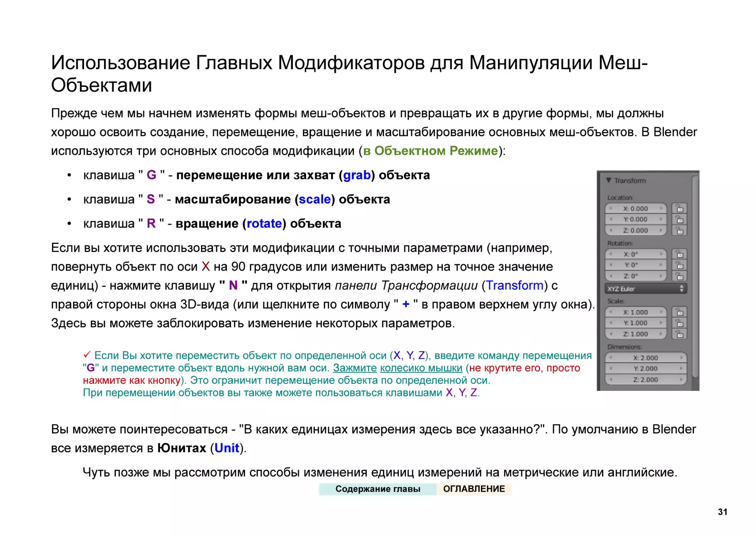
Task: Toggle the lock for Location Y
Action: tap(679, 219)
